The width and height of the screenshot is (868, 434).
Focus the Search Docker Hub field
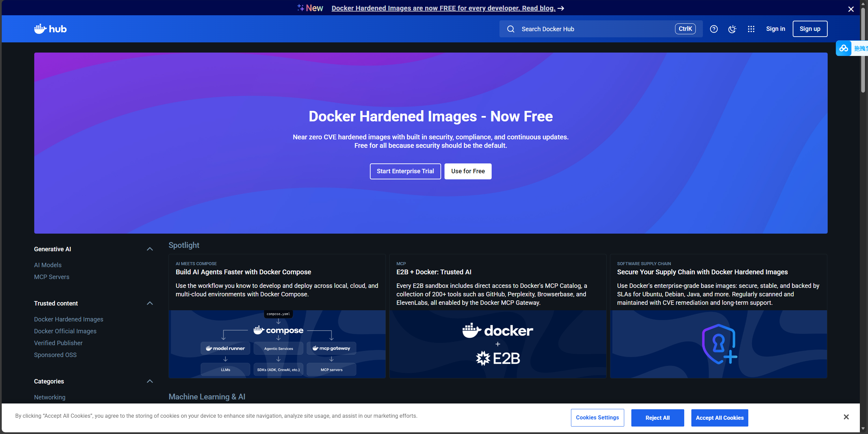click(593, 29)
